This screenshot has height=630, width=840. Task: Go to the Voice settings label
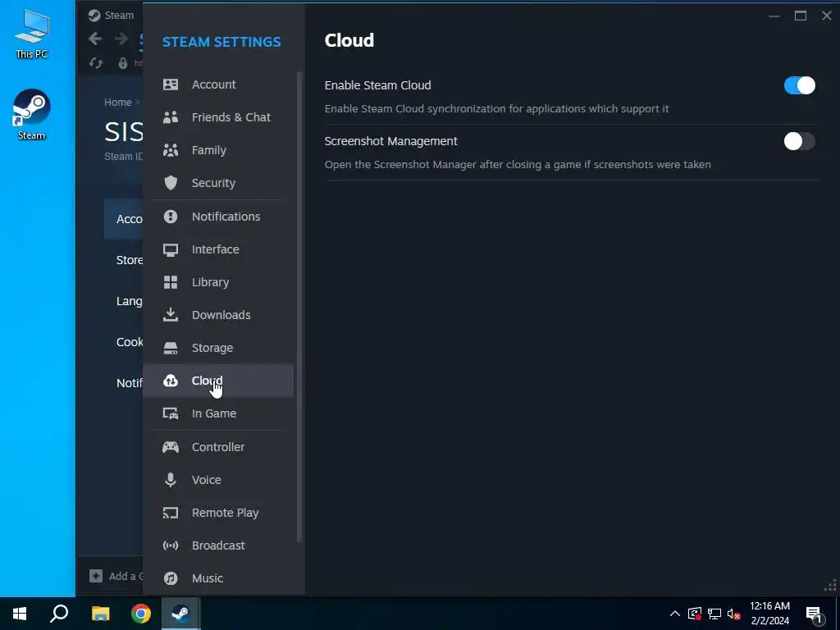206,480
